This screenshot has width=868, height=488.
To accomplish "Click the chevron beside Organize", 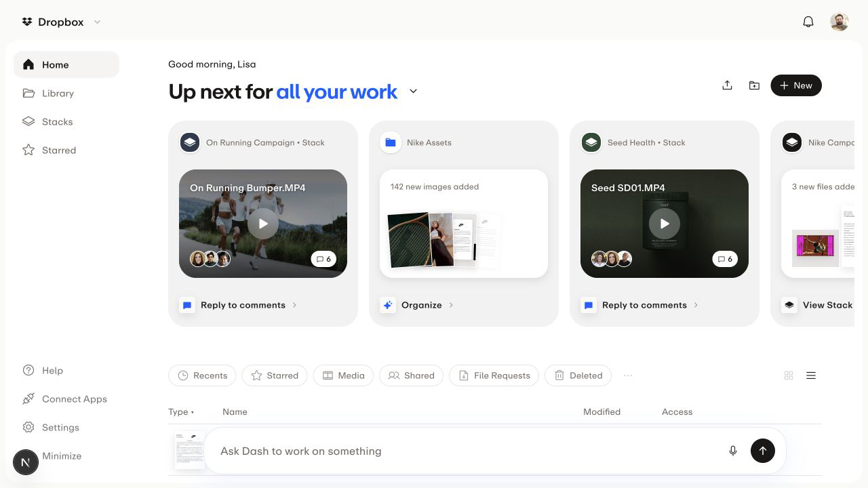I will pos(451,305).
